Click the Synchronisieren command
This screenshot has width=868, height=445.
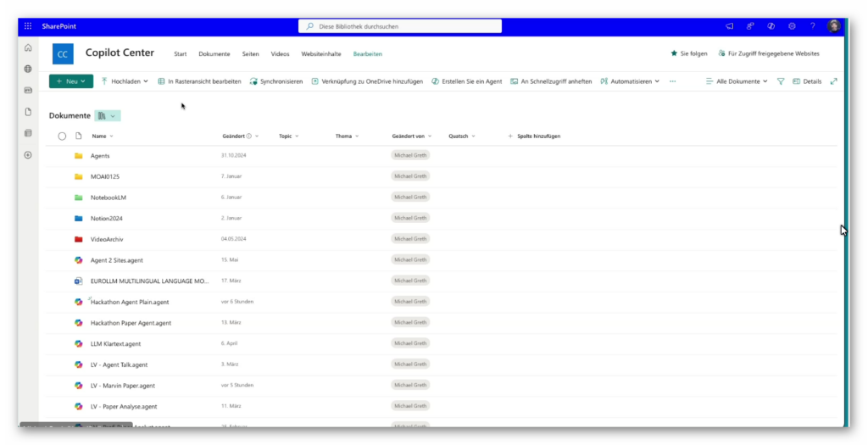click(x=276, y=81)
